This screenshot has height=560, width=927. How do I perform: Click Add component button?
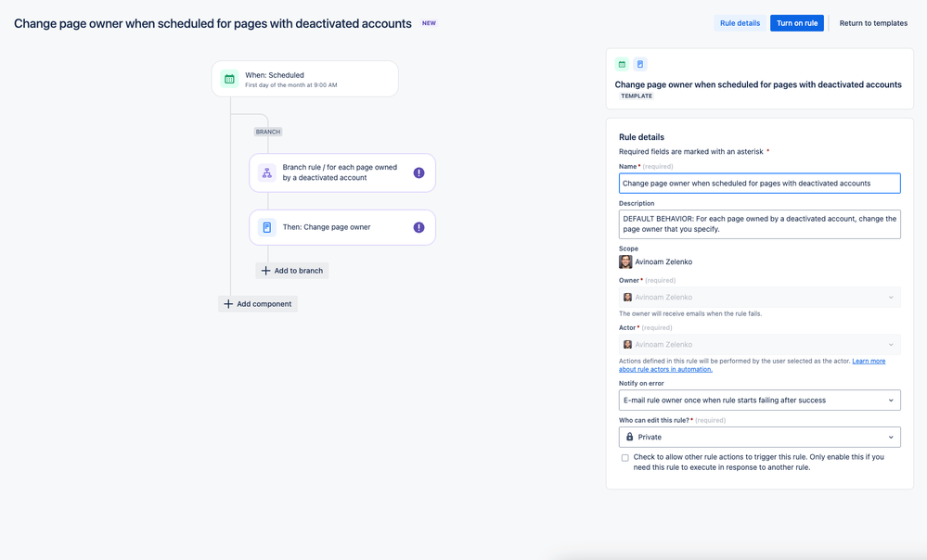pyautogui.click(x=258, y=303)
